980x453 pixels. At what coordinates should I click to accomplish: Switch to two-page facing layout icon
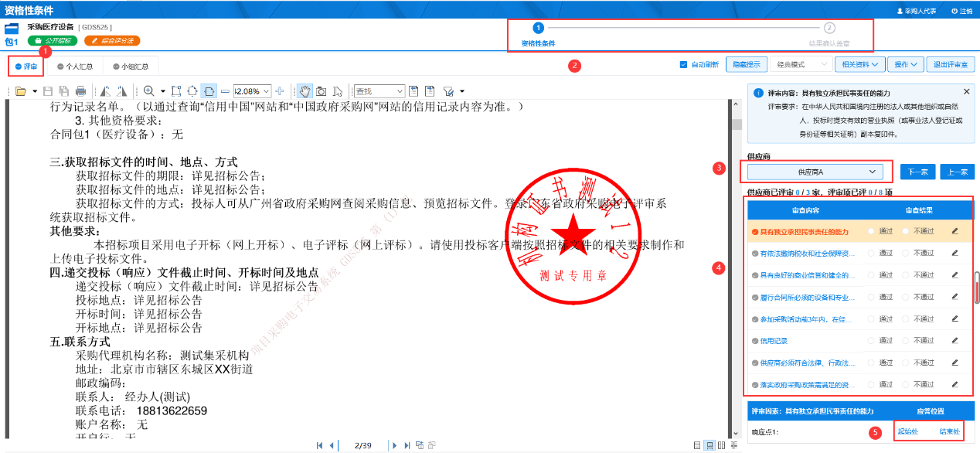(x=722, y=445)
